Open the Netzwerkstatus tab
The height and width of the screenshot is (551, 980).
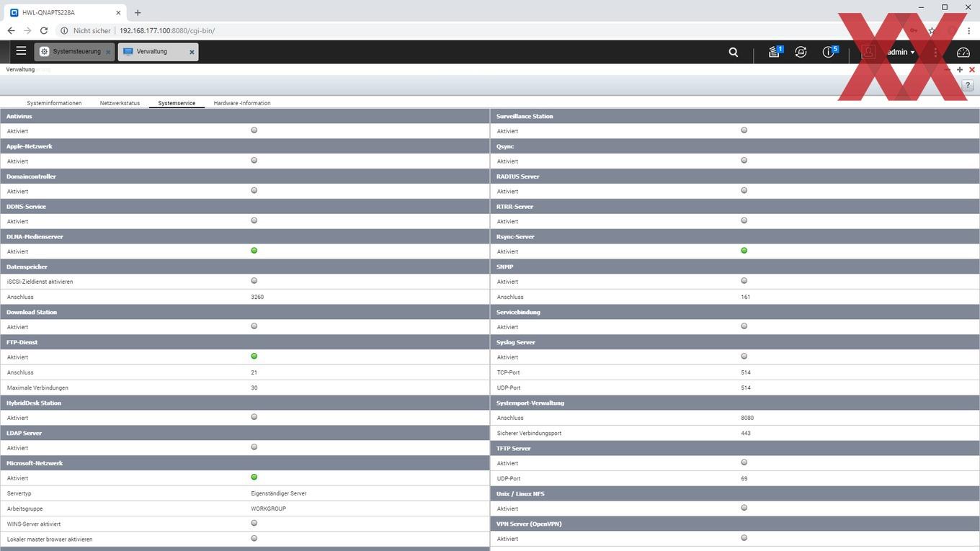[120, 103]
